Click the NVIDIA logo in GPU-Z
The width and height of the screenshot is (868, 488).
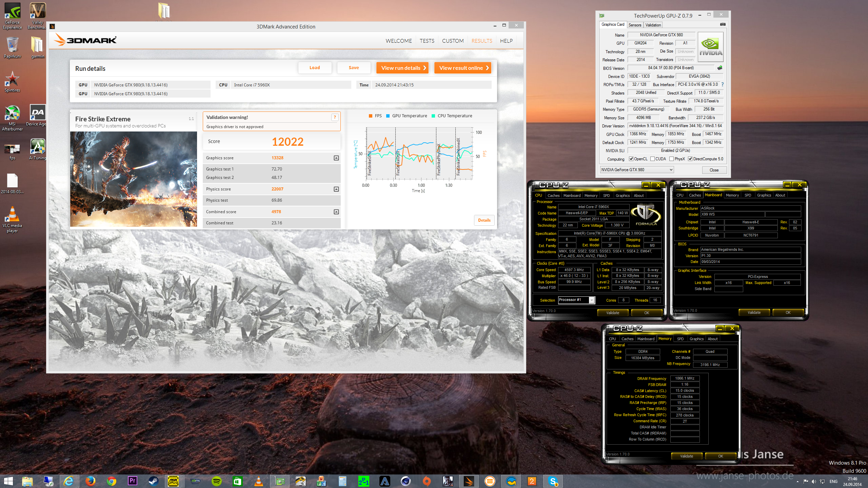pyautogui.click(x=711, y=47)
